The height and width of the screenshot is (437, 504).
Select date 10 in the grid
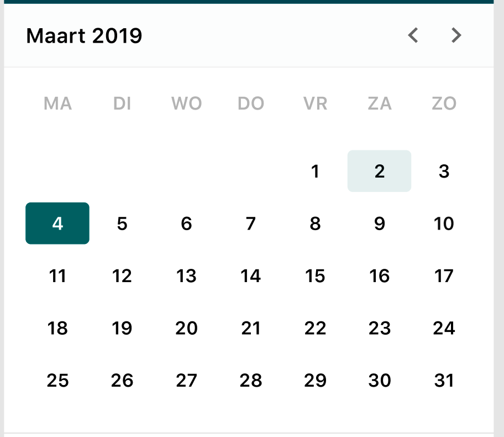click(x=444, y=223)
